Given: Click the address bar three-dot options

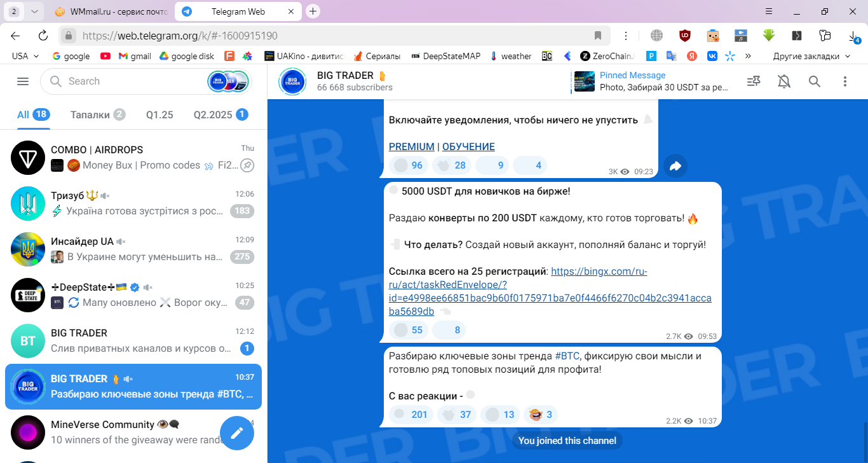Looking at the screenshot, I should [626, 36].
